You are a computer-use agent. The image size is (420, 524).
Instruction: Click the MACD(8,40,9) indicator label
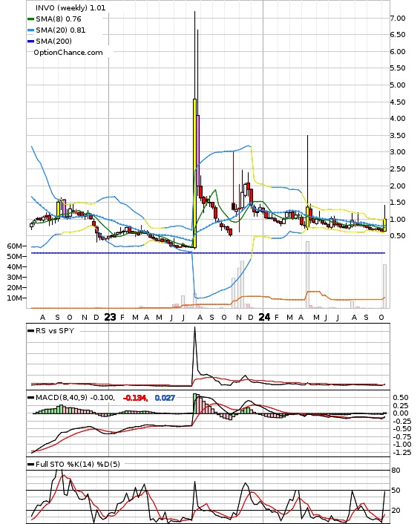point(61,398)
